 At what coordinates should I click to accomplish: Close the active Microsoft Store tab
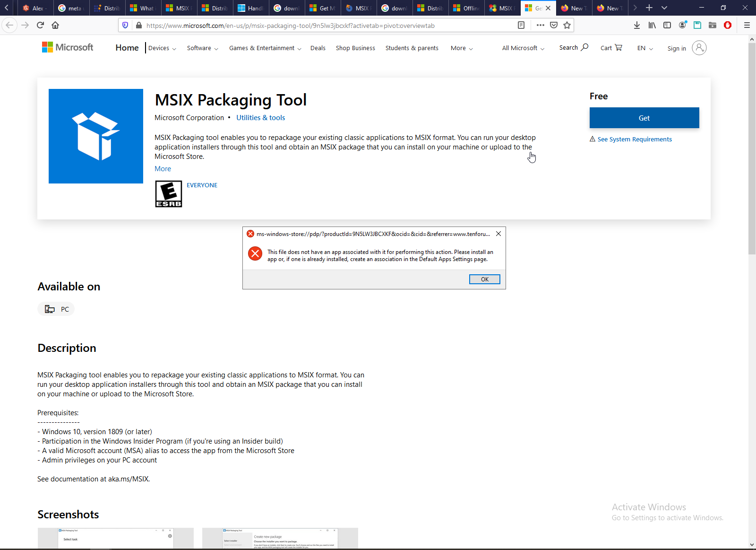pyautogui.click(x=548, y=8)
